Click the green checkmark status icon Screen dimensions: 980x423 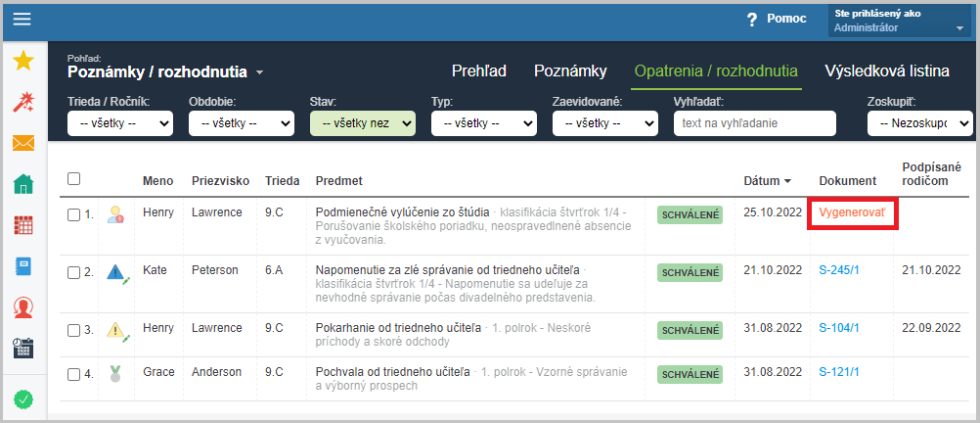(x=23, y=399)
